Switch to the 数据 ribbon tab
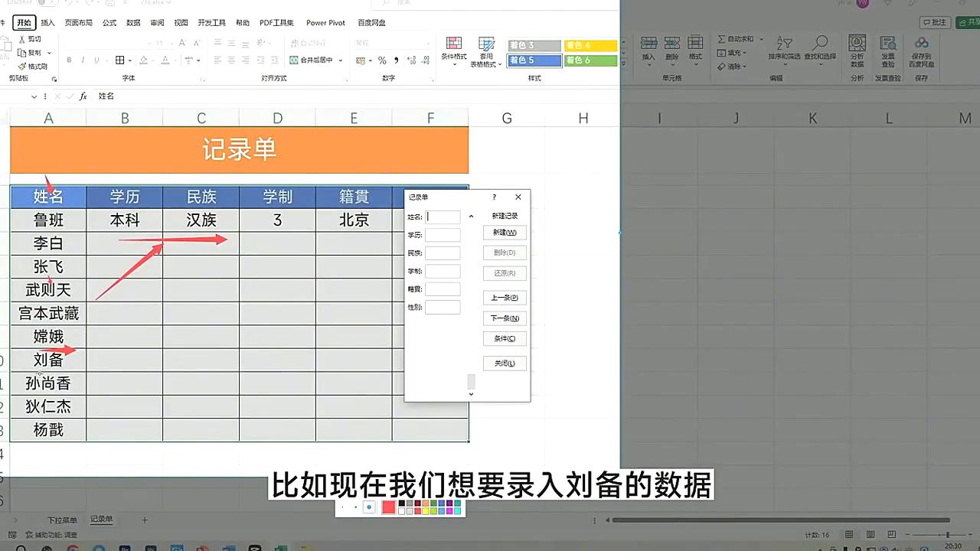Image resolution: width=980 pixels, height=551 pixels. tap(133, 22)
